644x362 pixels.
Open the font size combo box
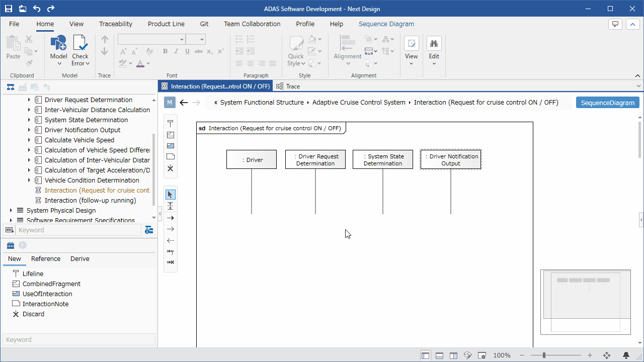pos(196,39)
